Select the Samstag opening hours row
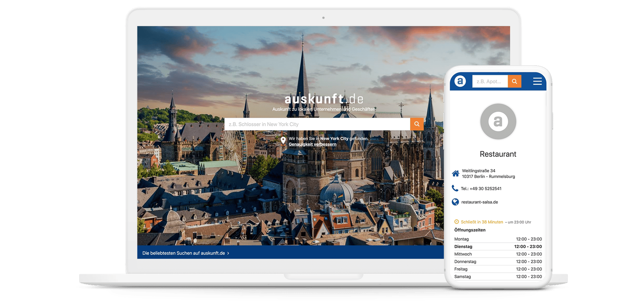Image resolution: width=644 pixels, height=306 pixels. click(x=498, y=277)
